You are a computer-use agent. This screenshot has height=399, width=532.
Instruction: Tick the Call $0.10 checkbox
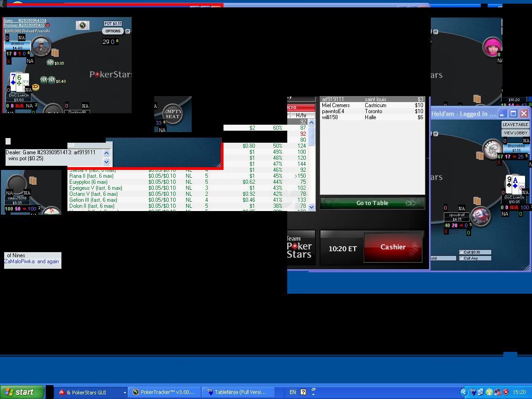(x=461, y=252)
